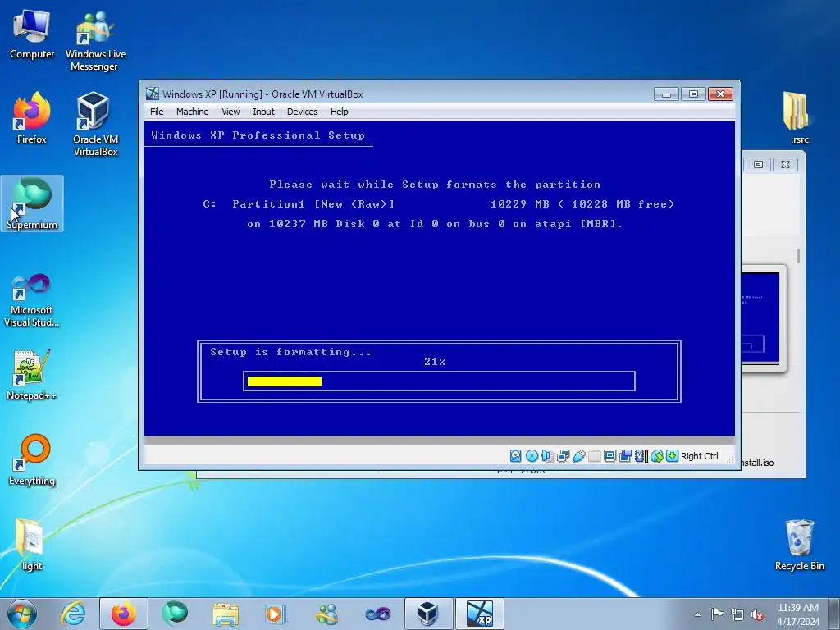This screenshot has width=840, height=630.
Task: Click the Right Ctrl host key label
Action: tap(700, 456)
